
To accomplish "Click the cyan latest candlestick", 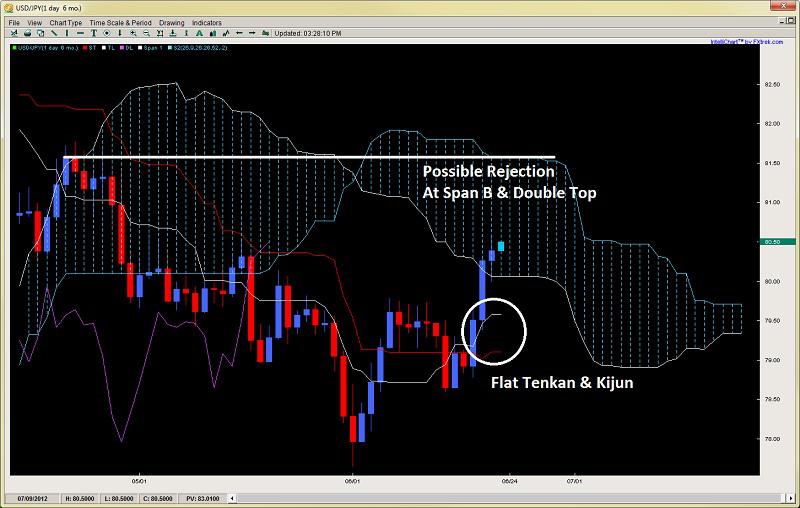I will [x=501, y=246].
